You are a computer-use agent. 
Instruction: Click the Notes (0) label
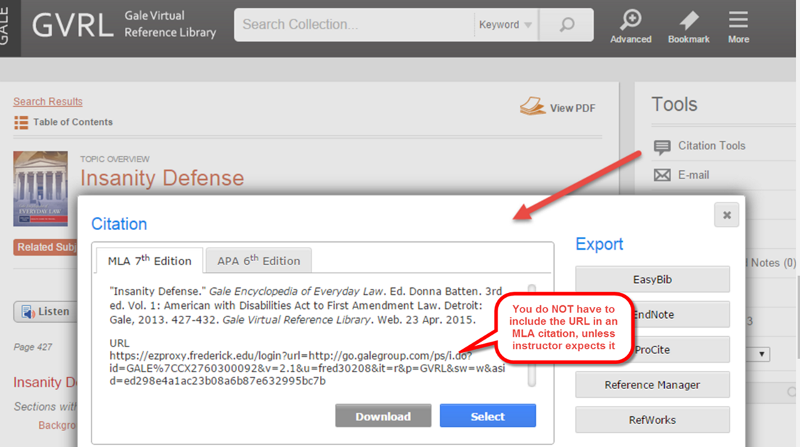(771, 263)
